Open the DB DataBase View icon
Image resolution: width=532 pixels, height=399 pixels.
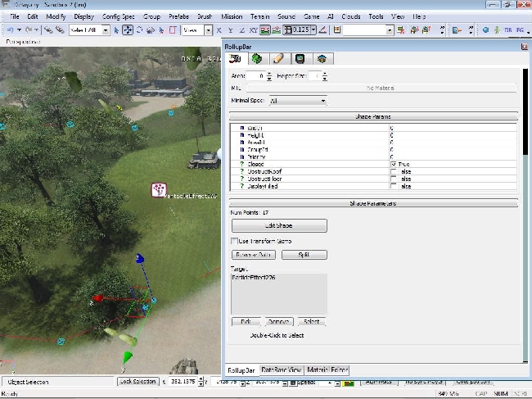(x=508, y=30)
